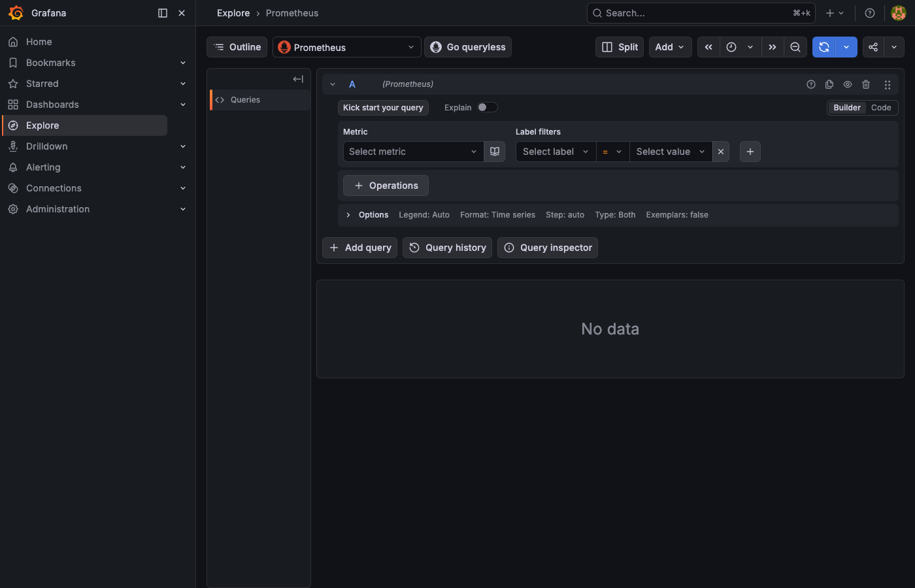Screen dimensions: 915x588
Task: Click the Kick start your query button
Action: pos(383,106)
